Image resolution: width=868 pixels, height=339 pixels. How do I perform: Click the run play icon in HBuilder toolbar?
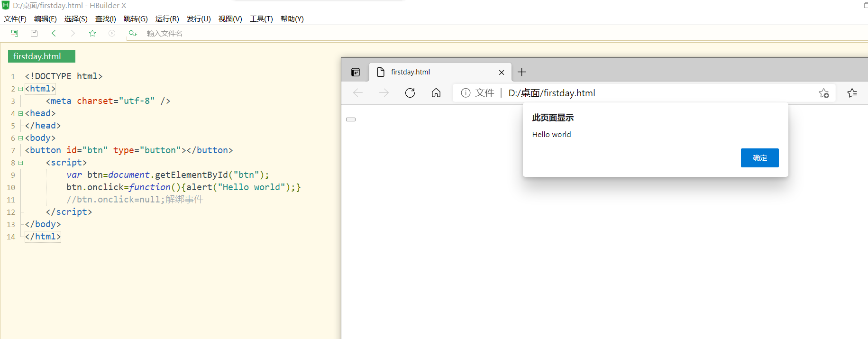pos(112,33)
